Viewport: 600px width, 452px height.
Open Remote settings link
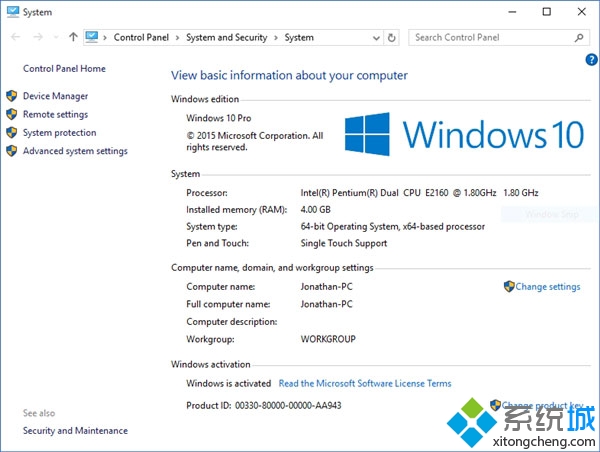tap(55, 114)
